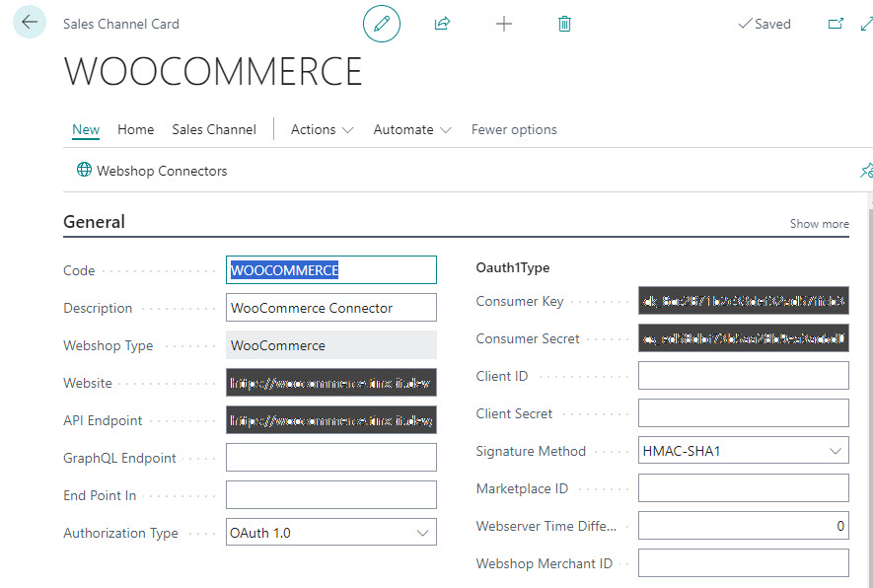Click the Webshop Type field
The width and height of the screenshot is (873, 588).
pyautogui.click(x=331, y=345)
